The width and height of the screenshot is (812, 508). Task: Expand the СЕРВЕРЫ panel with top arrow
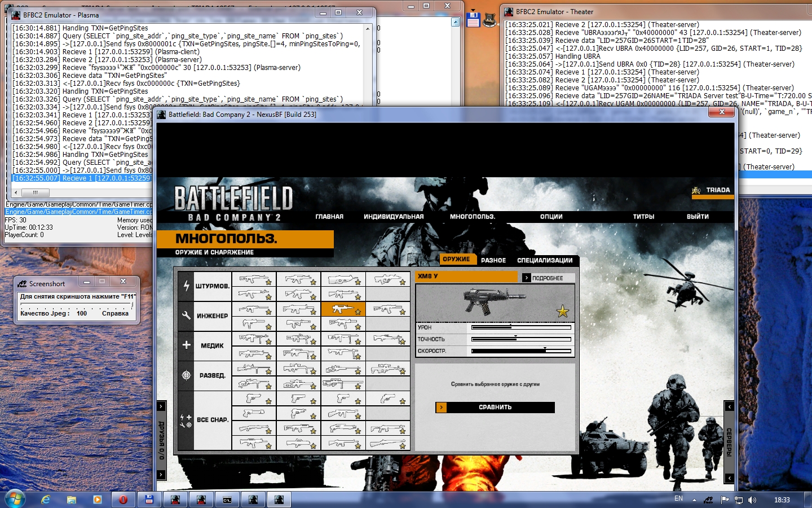tap(729, 406)
